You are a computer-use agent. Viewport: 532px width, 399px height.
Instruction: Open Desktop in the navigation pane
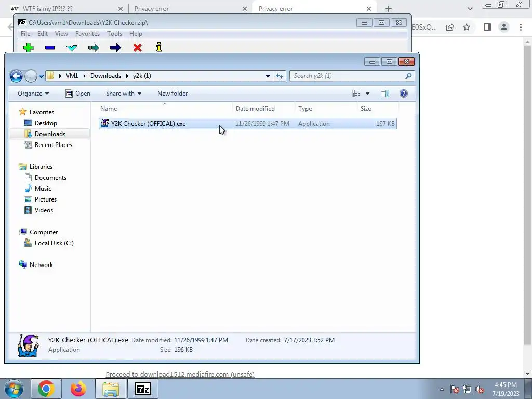46,123
